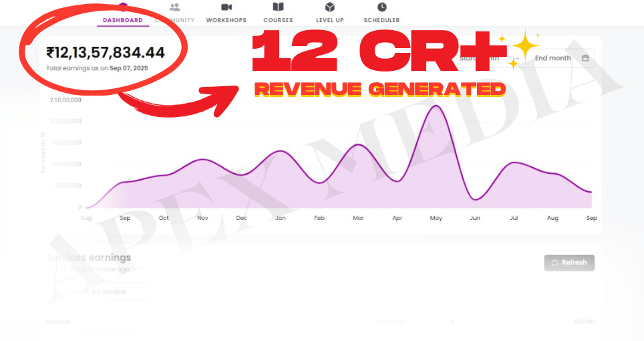Open the Scheduler tab label

[381, 20]
